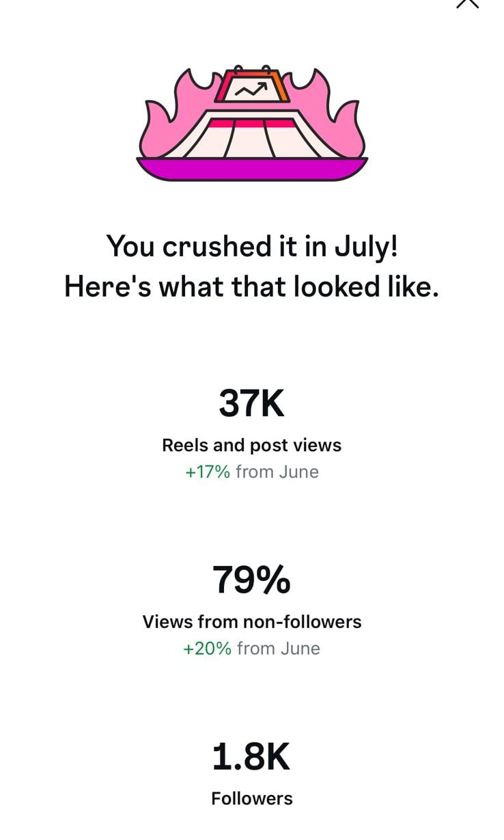Tap the 1.8K followers count
Screen dimensions: 504x840
[252, 757]
